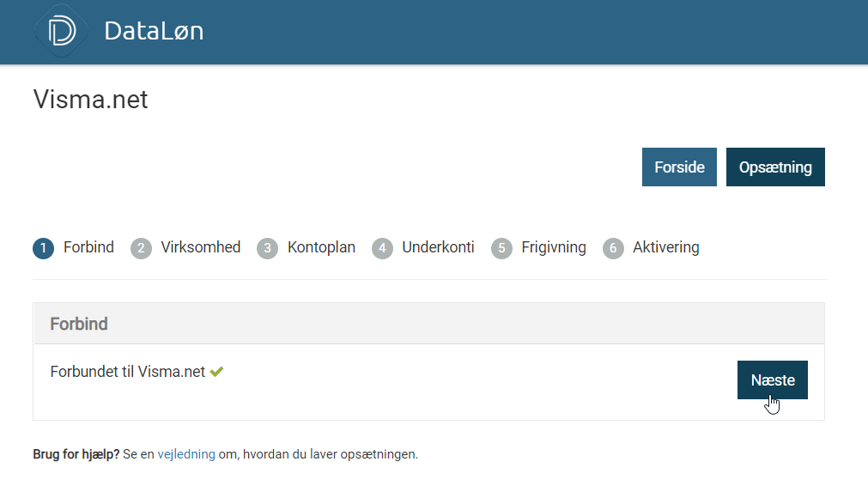Go to the Virksomhed step
The image size is (868, 492).
[201, 247]
